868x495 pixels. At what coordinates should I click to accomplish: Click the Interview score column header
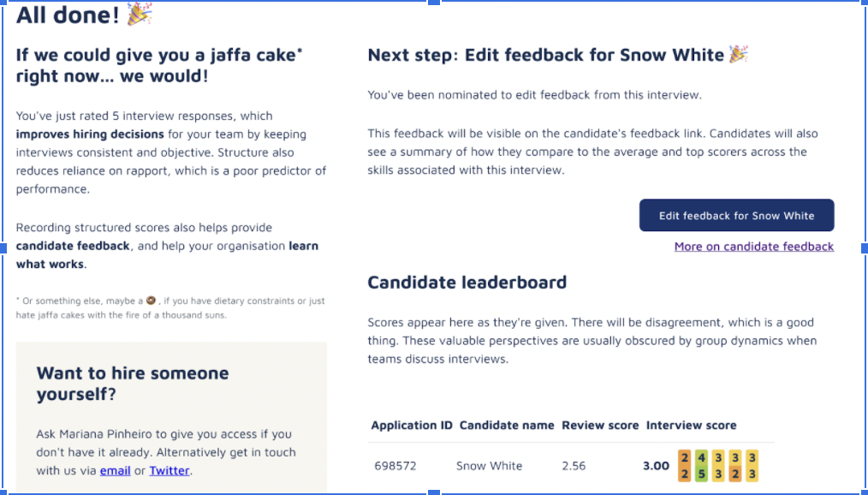tap(691, 426)
